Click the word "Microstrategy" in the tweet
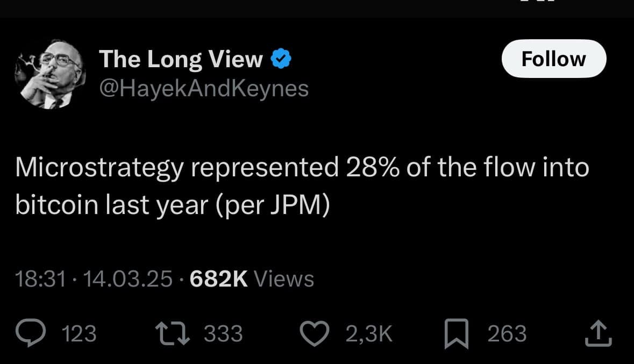 tap(99, 169)
